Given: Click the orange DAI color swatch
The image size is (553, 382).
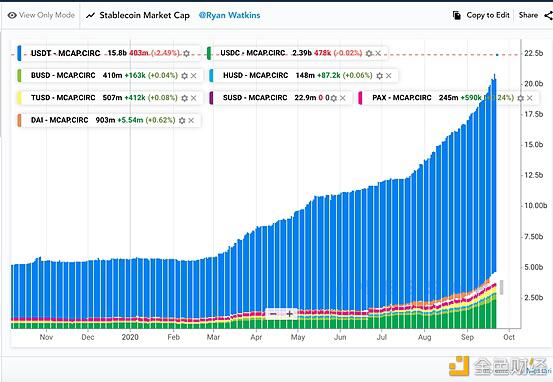Looking at the screenshot, I should [x=19, y=121].
